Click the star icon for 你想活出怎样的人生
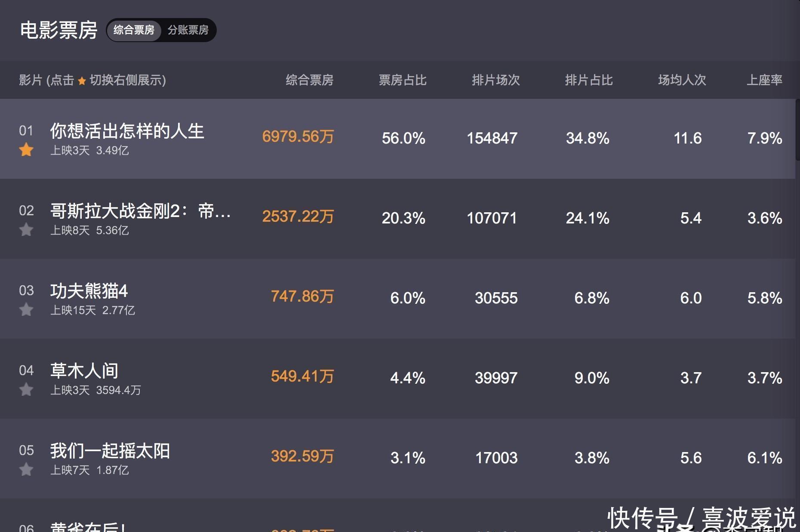800x532 pixels. [x=26, y=150]
